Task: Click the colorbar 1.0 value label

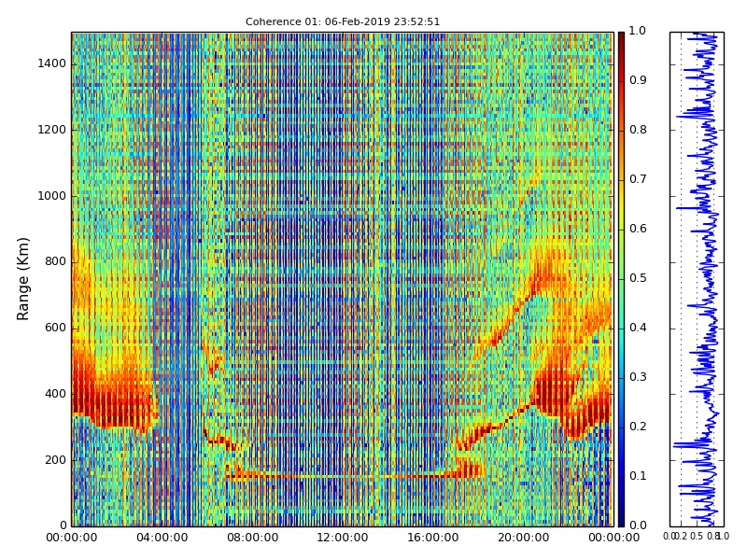Action: pyautogui.click(x=638, y=31)
